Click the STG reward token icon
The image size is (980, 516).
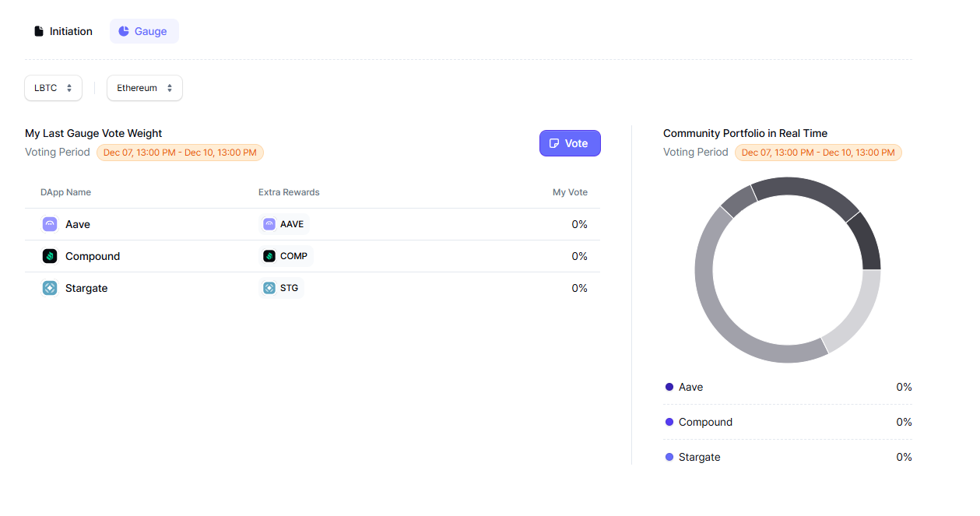[269, 288]
